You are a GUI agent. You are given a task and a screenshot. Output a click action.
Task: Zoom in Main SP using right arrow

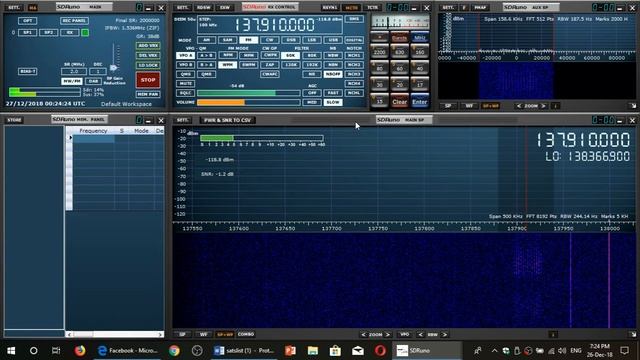388,334
